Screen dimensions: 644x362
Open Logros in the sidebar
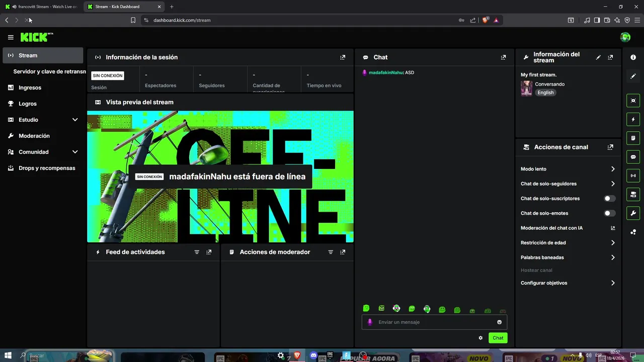(x=43, y=104)
